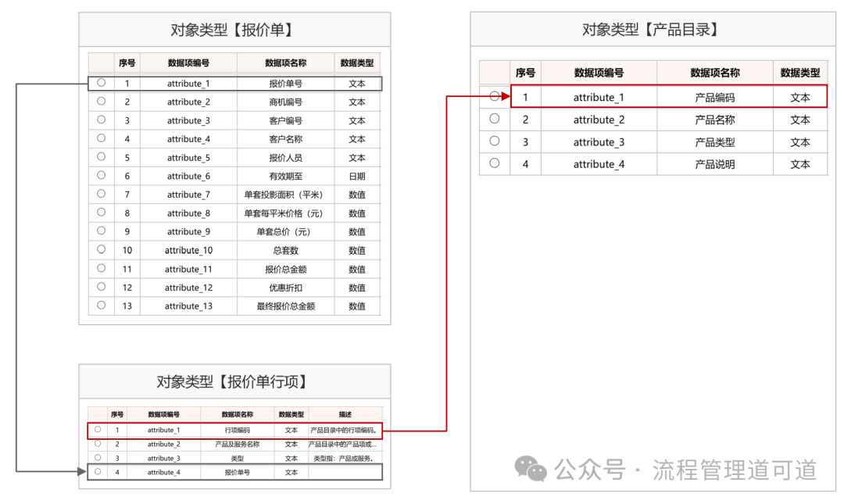Select the radio button for 最终报价总金额 row
Image resolution: width=844 pixels, height=504 pixels.
click(x=101, y=306)
